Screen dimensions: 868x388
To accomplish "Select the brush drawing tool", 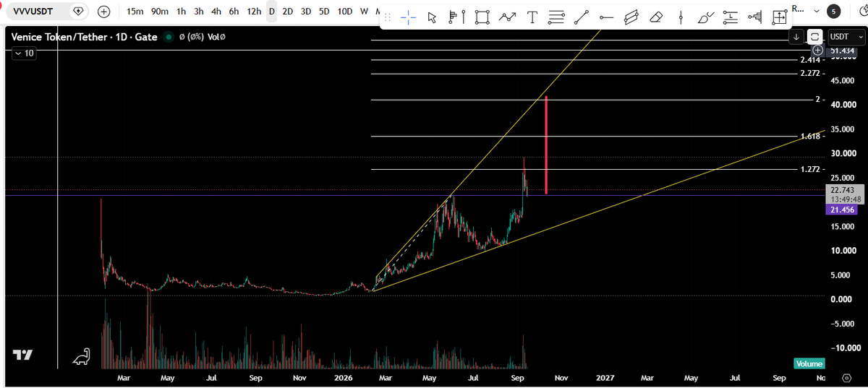I will coord(706,17).
